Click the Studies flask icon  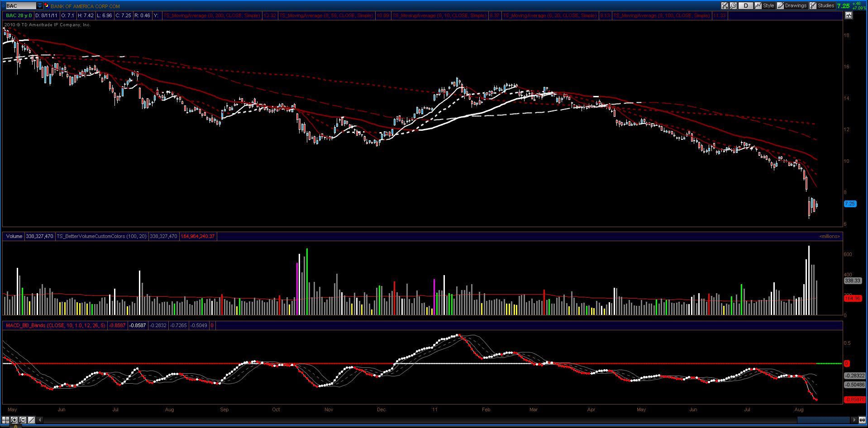pos(813,6)
